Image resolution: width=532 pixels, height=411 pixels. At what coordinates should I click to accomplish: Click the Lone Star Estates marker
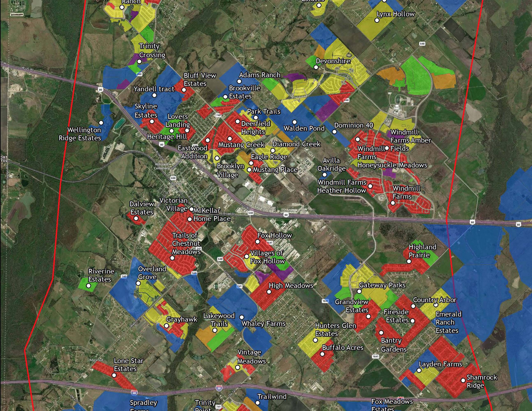click(x=114, y=375)
